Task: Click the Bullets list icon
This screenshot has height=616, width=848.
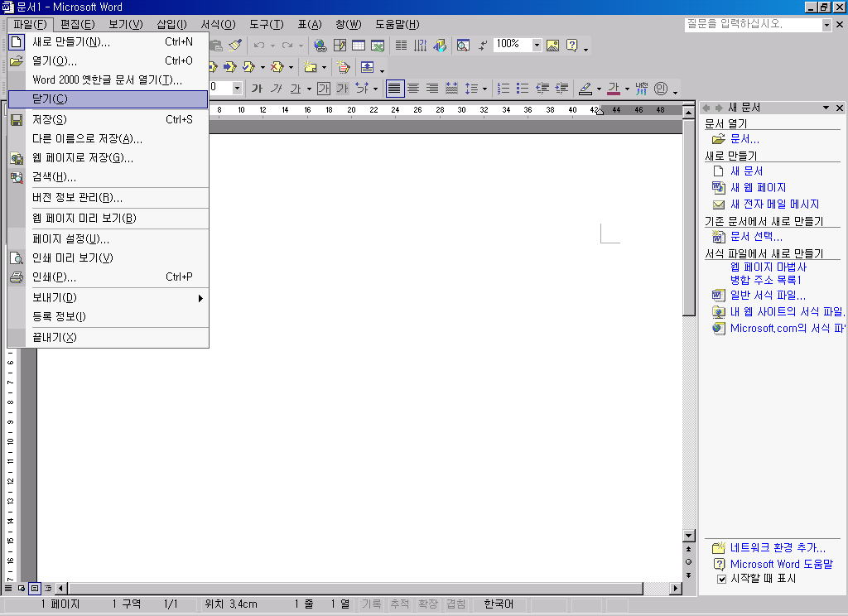Action: [x=522, y=89]
